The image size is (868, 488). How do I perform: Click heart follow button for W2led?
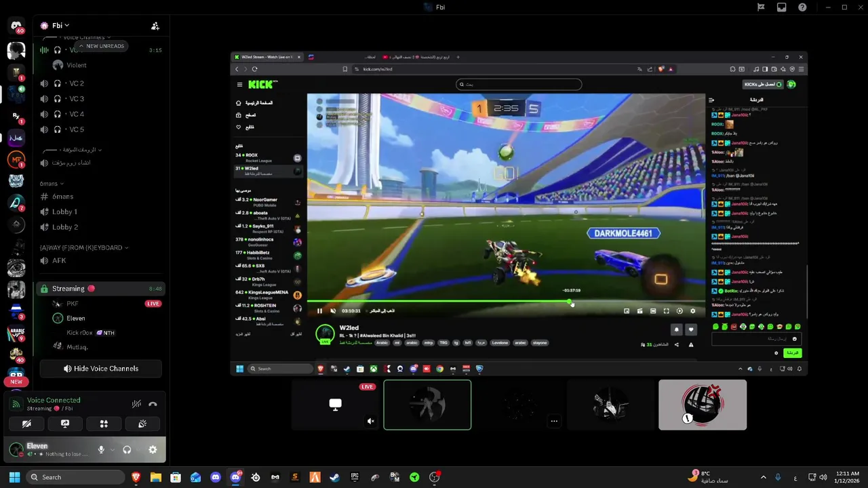pos(691,329)
